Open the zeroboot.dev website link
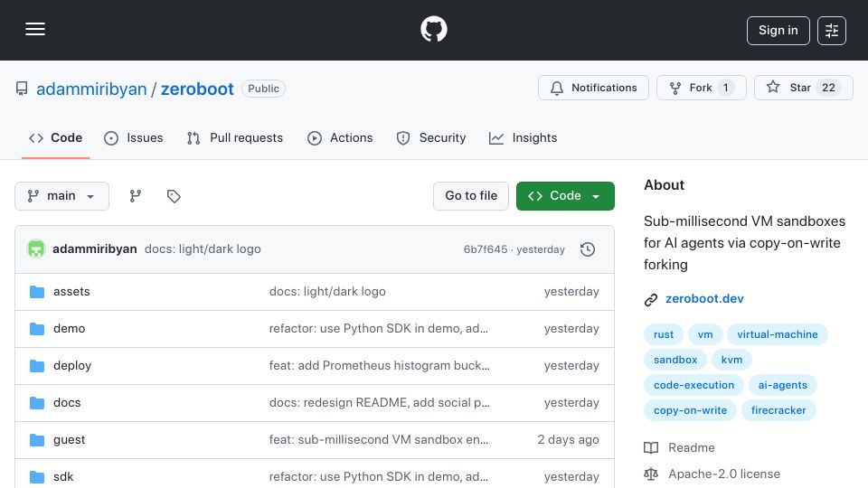Viewport: 868px width, 488px height. [704, 299]
